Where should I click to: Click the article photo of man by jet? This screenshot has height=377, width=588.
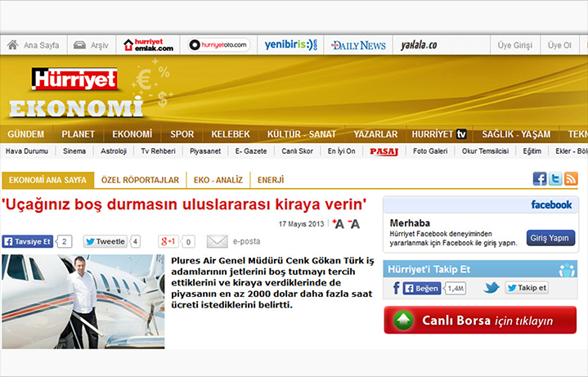[x=83, y=302]
